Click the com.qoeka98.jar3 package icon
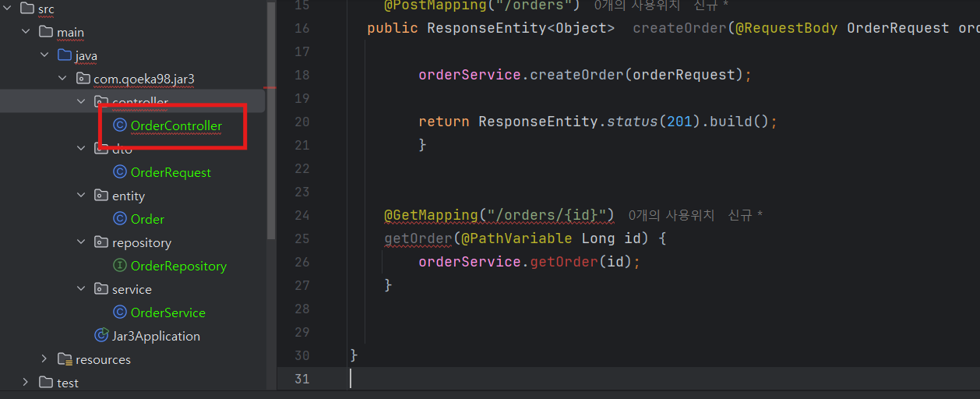980x399 pixels. (x=83, y=79)
